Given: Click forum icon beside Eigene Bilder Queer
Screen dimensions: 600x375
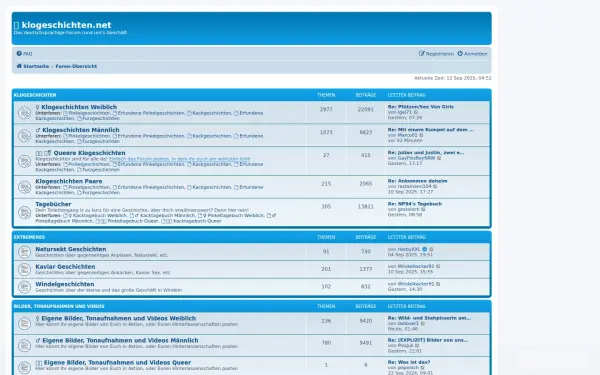Looking at the screenshot, I should 24,367.
